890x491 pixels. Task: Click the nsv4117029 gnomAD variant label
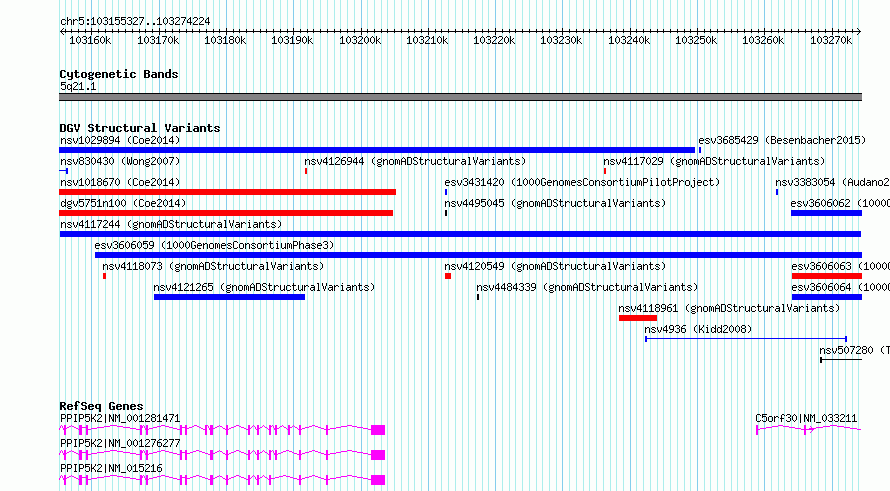(x=714, y=161)
